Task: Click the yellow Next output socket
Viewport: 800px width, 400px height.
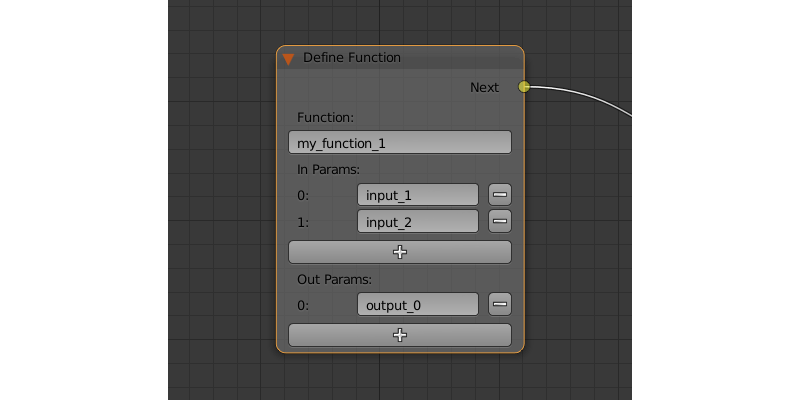Action: (x=523, y=87)
